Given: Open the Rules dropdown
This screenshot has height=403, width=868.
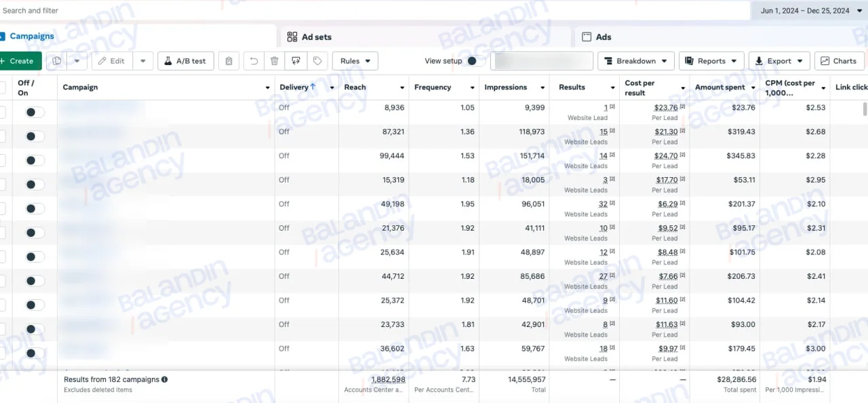Looking at the screenshot, I should point(355,61).
